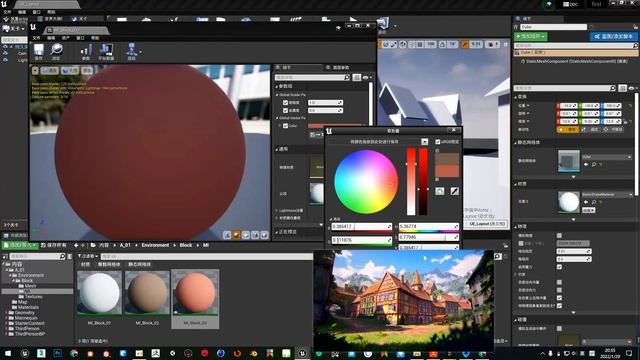Click the search magnifier in the material details panel
Screen dimensions: 640x360
click(347, 78)
